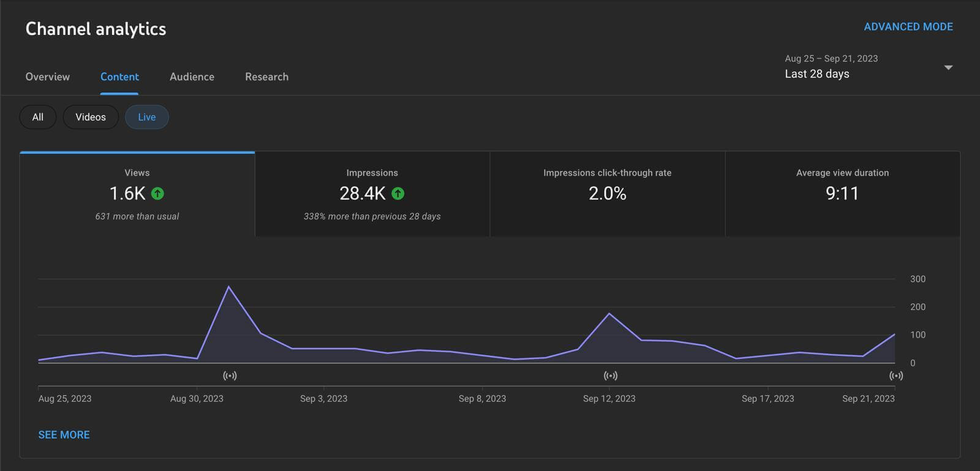980x471 pixels.
Task: Click the 200 y-axis label
Action: 918,307
